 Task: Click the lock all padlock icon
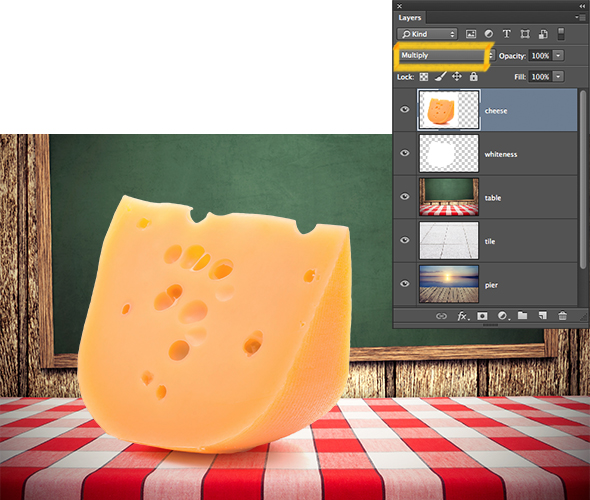coord(473,77)
